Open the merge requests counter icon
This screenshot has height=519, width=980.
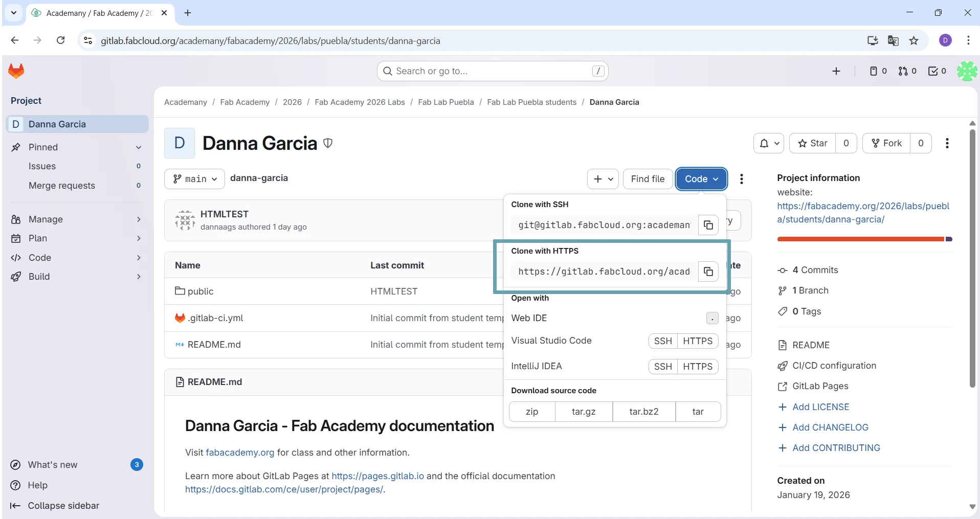[x=907, y=71]
